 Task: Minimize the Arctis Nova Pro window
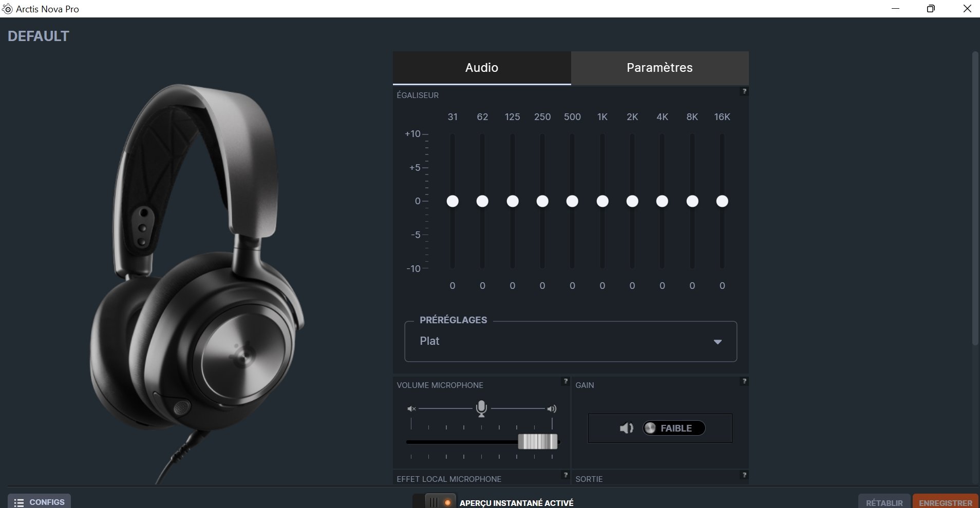pyautogui.click(x=896, y=9)
